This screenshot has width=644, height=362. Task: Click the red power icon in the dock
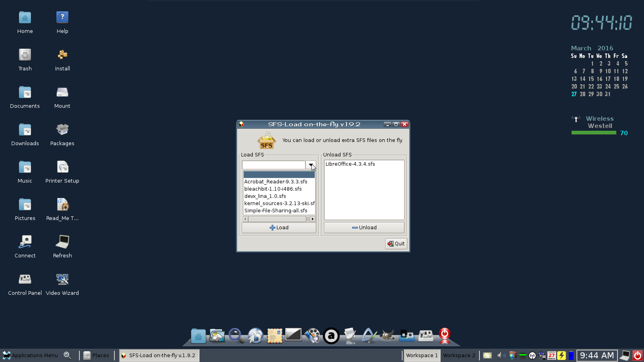(x=445, y=336)
